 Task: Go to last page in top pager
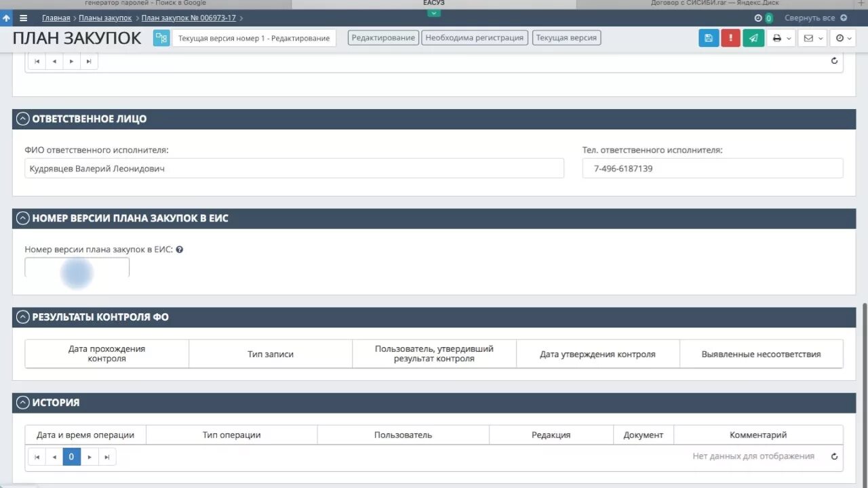tap(90, 61)
